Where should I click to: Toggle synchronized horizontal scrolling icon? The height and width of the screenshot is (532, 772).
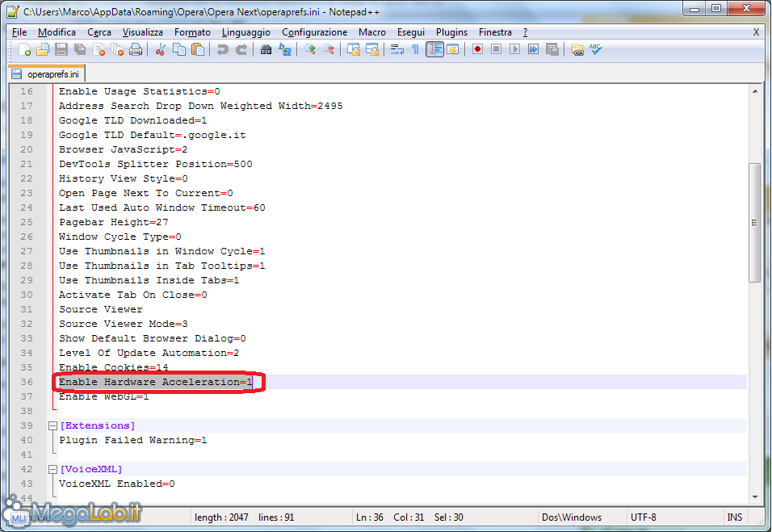(372, 49)
